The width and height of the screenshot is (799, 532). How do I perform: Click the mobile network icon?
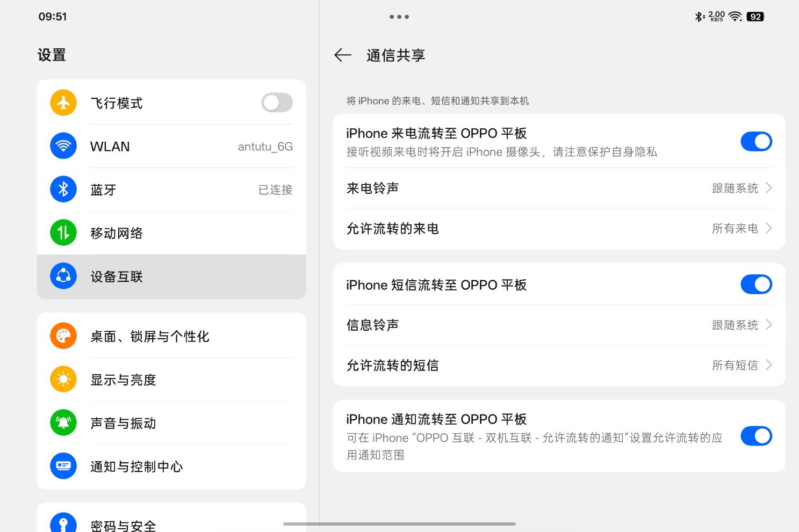coord(63,232)
